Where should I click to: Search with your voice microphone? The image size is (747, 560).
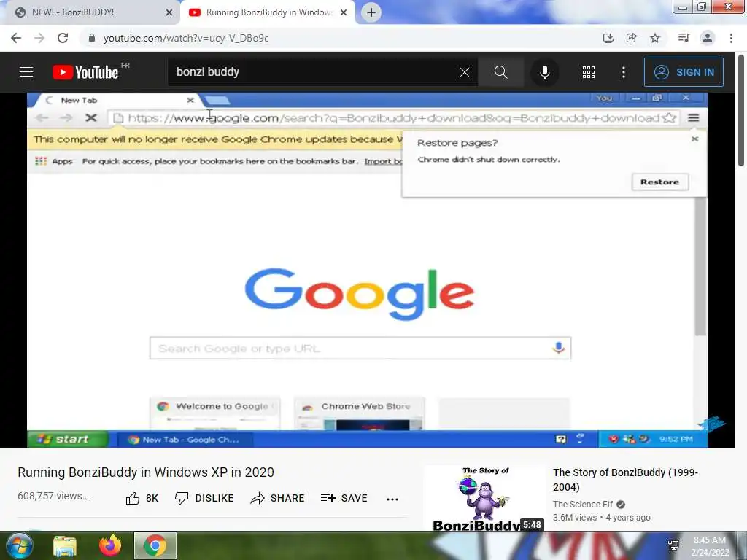[544, 72]
